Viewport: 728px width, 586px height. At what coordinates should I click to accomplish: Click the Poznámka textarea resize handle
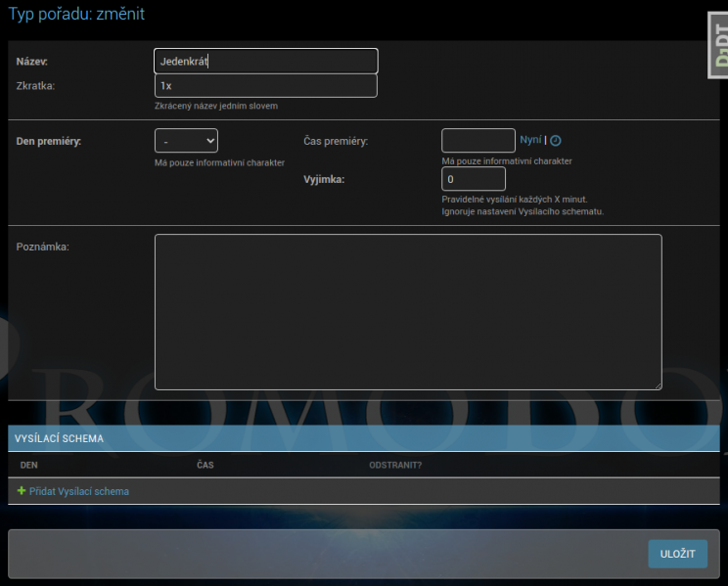657,384
